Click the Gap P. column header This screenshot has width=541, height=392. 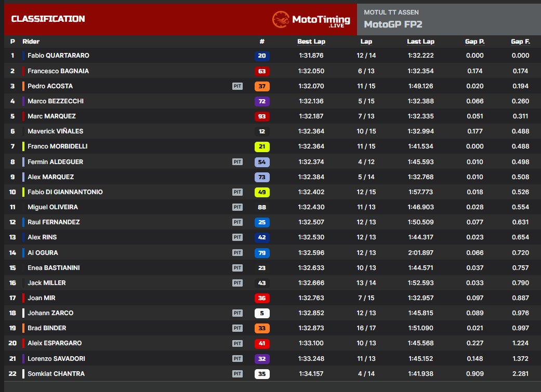(x=475, y=42)
